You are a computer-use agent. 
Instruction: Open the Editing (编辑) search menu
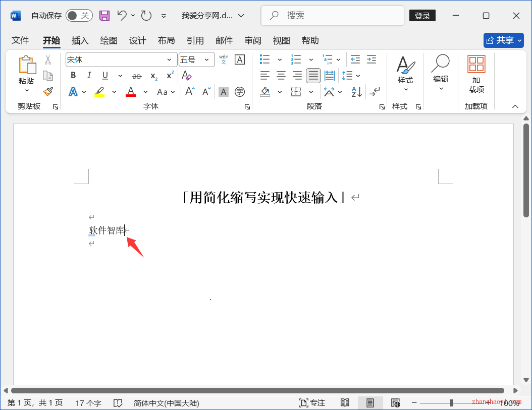(x=441, y=73)
